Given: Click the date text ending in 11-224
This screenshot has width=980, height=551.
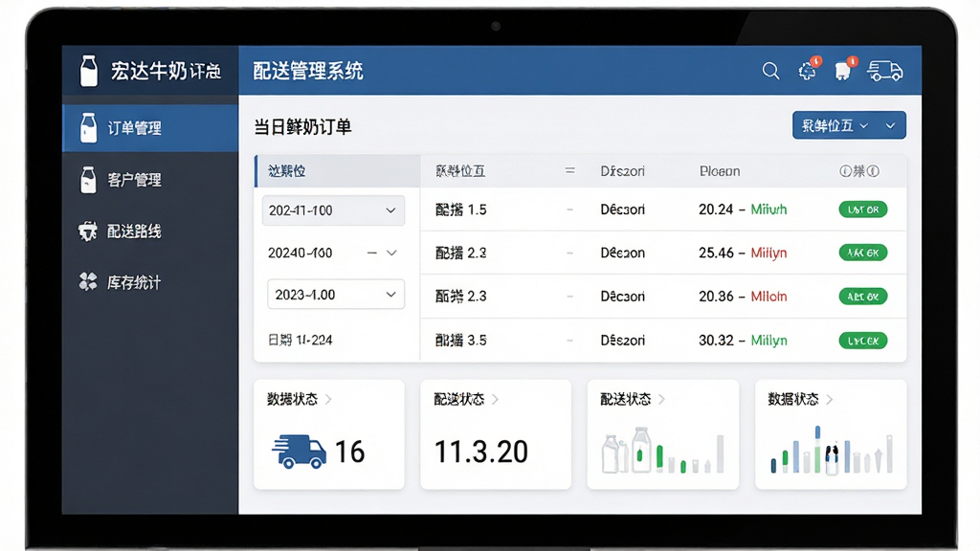Looking at the screenshot, I should [300, 341].
